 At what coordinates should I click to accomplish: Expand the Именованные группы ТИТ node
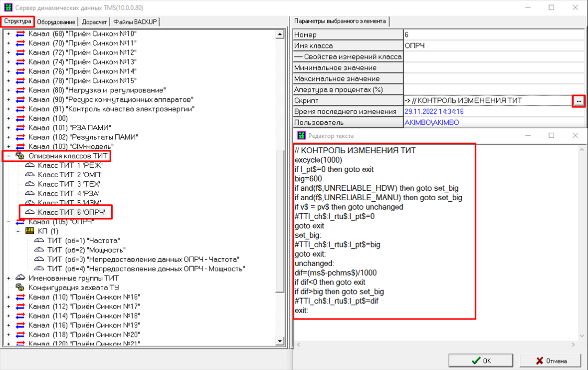(x=8, y=278)
